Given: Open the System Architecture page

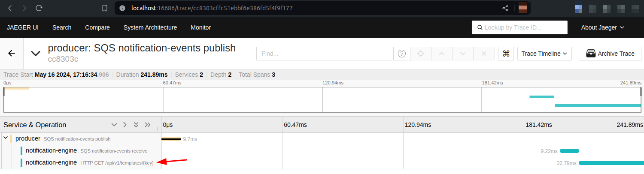Looking at the screenshot, I should click(x=150, y=27).
